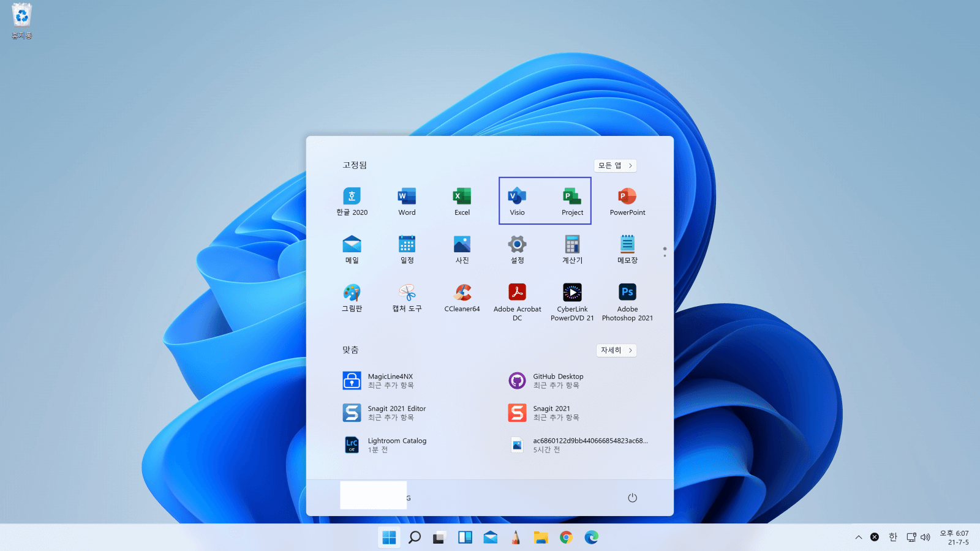This screenshot has width=980, height=551.
Task: Open 메모장 notepad app
Action: pyautogui.click(x=627, y=249)
